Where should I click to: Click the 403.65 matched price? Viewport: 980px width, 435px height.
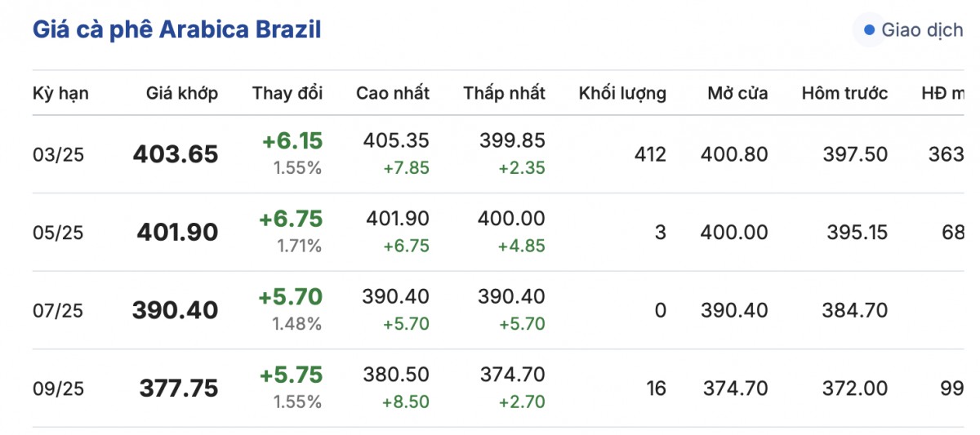click(x=176, y=154)
